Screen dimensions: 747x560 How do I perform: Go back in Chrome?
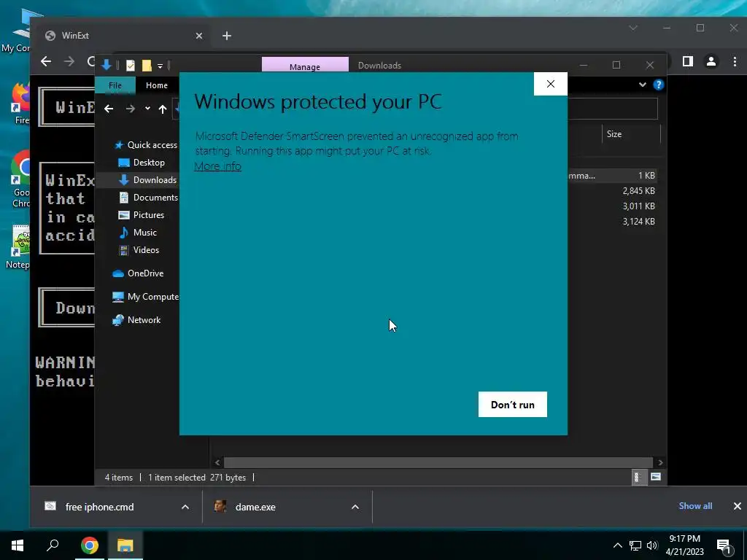pyautogui.click(x=46, y=61)
